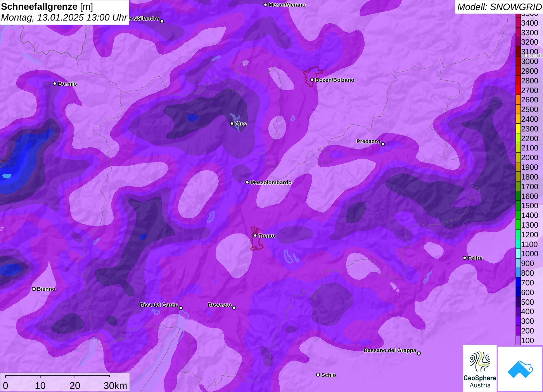Click the Cles city marker dot
The image size is (543, 392).
pyautogui.click(x=232, y=124)
